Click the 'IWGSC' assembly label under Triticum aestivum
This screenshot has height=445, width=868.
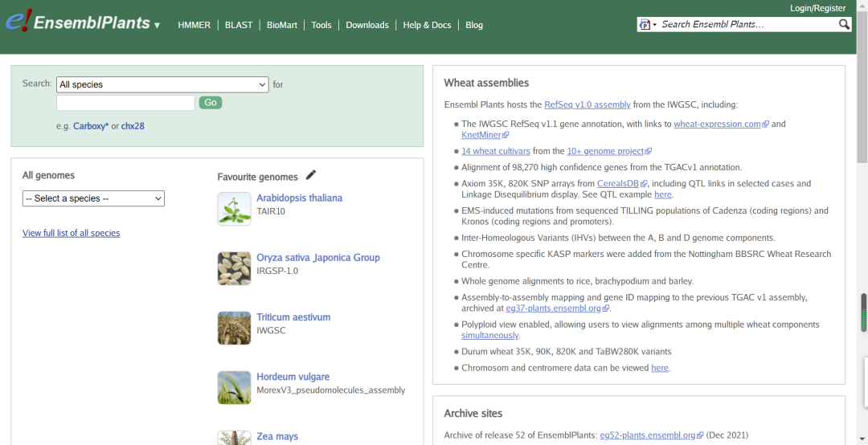tap(270, 330)
